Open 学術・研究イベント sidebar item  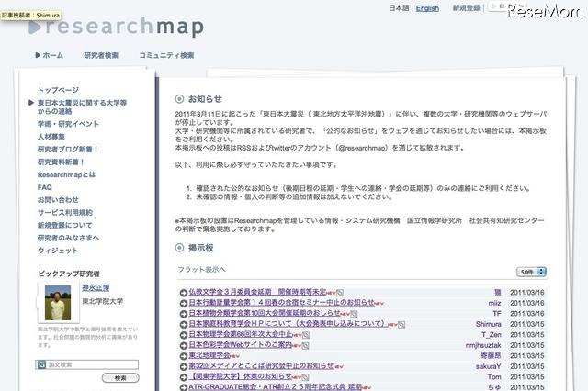coord(68,124)
